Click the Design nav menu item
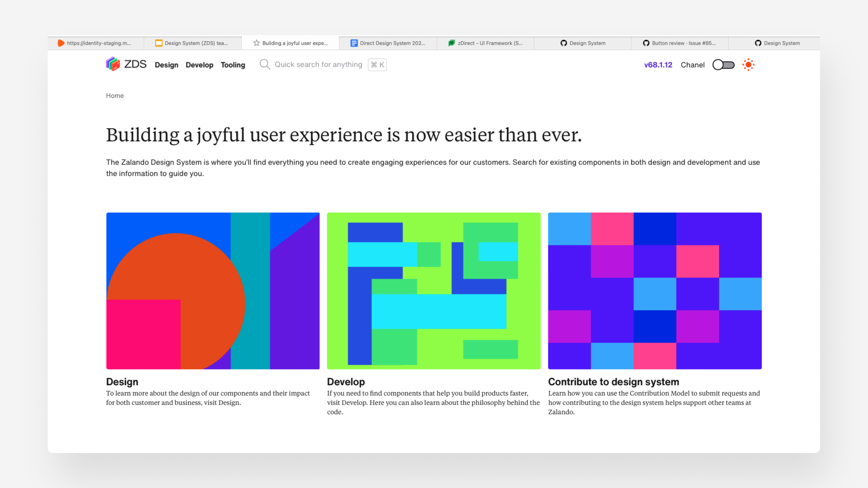 click(166, 65)
